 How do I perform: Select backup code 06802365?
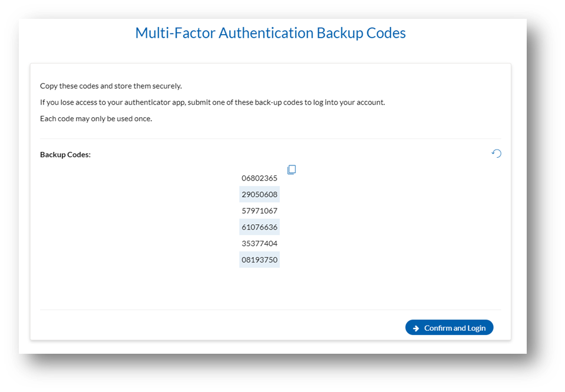(260, 178)
